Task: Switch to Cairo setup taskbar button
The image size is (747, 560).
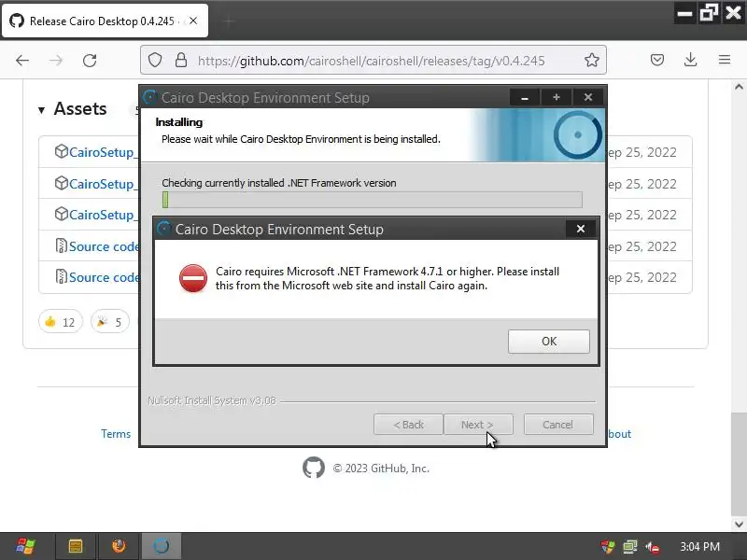Action: point(161,546)
